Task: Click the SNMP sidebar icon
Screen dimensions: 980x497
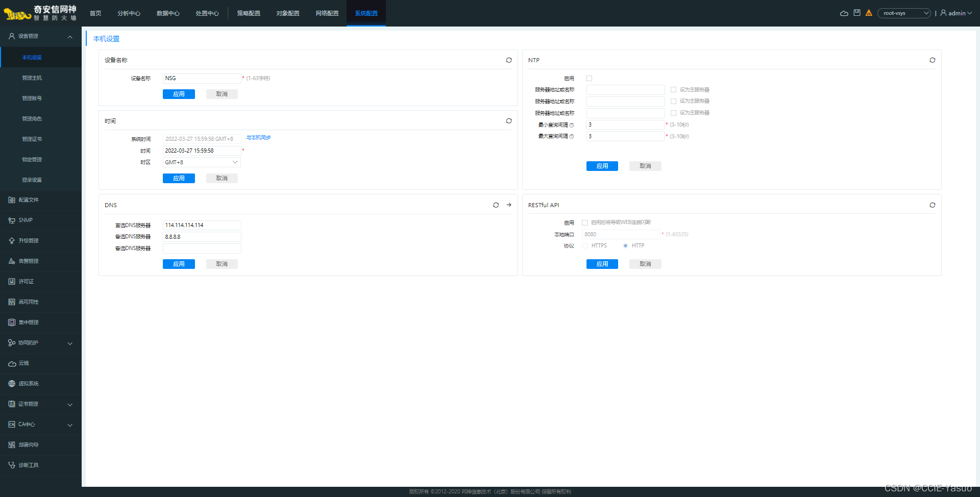Action: click(12, 220)
